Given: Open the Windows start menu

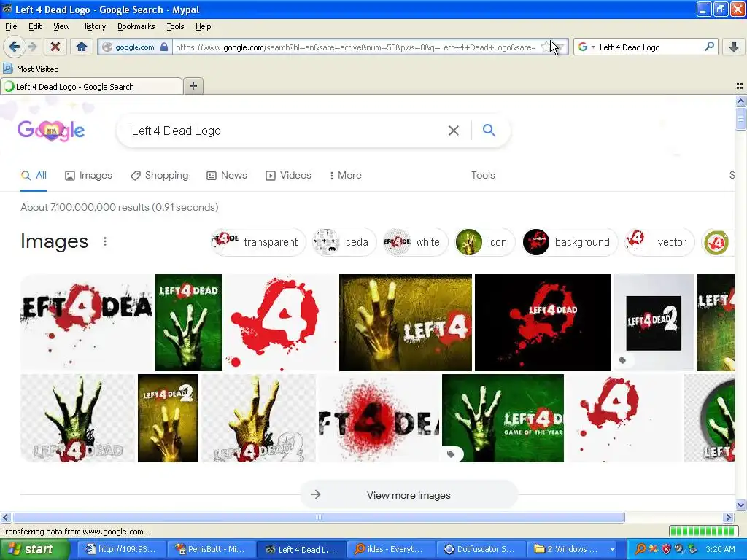Looking at the screenshot, I should (34, 550).
